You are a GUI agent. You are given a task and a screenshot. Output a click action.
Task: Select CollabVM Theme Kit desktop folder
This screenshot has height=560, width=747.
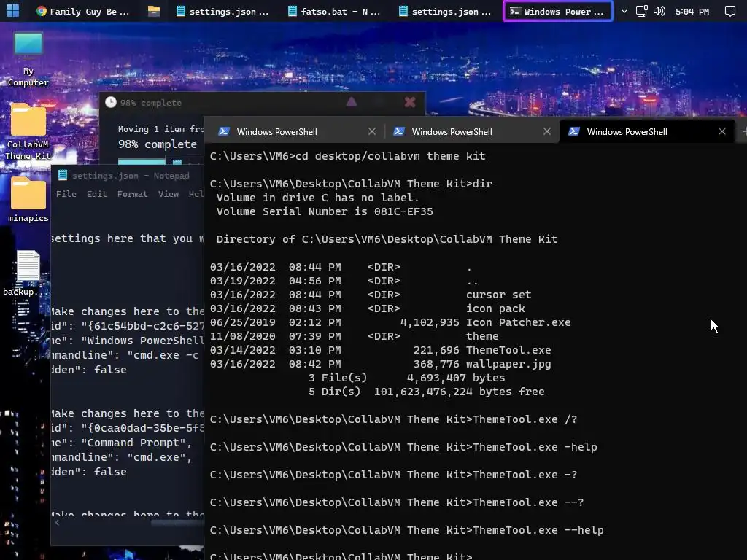point(28,132)
